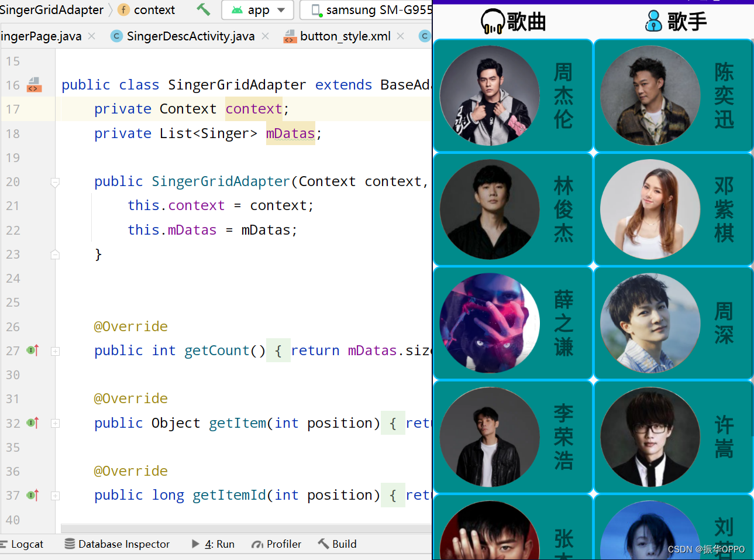This screenshot has width=754, height=560.
Task: Select the 歌曲 songs tab in the app
Action: tap(513, 22)
